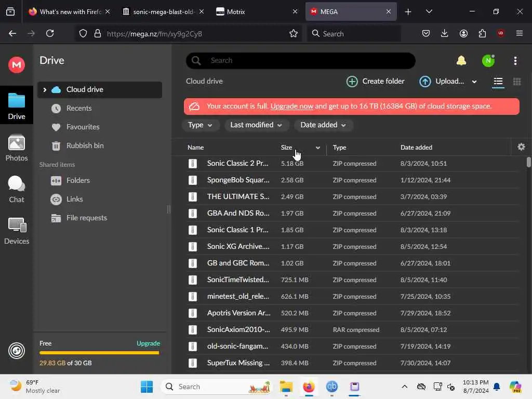The width and height of the screenshot is (532, 399).
Task: Click the file list vertical scrollbar
Action: click(x=528, y=162)
